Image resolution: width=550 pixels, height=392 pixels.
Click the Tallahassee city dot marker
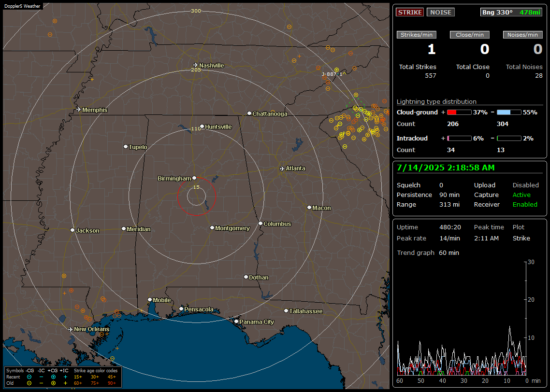(x=286, y=311)
